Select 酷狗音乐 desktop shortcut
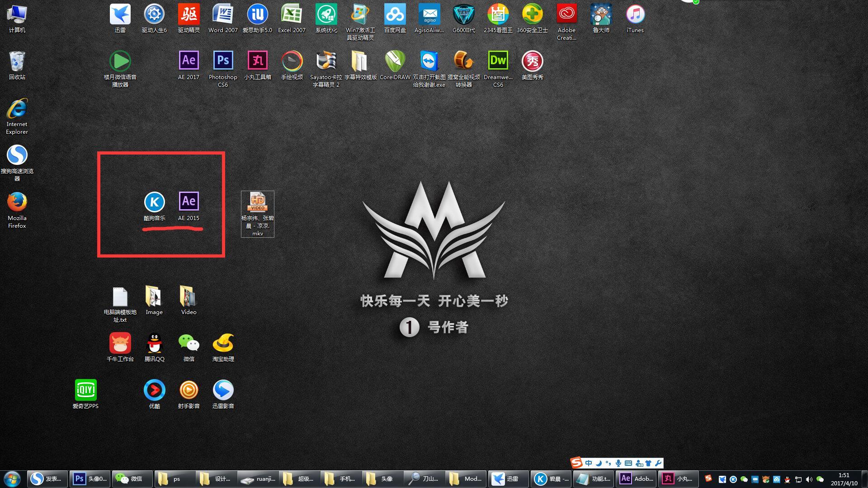868x488 pixels. coord(154,206)
